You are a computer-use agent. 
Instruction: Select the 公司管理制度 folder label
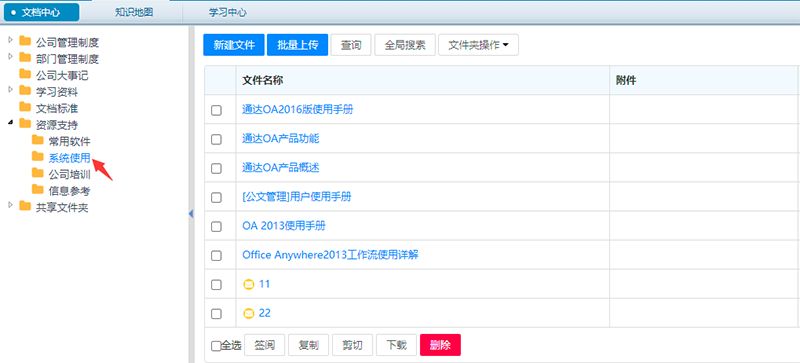pyautogui.click(x=67, y=42)
